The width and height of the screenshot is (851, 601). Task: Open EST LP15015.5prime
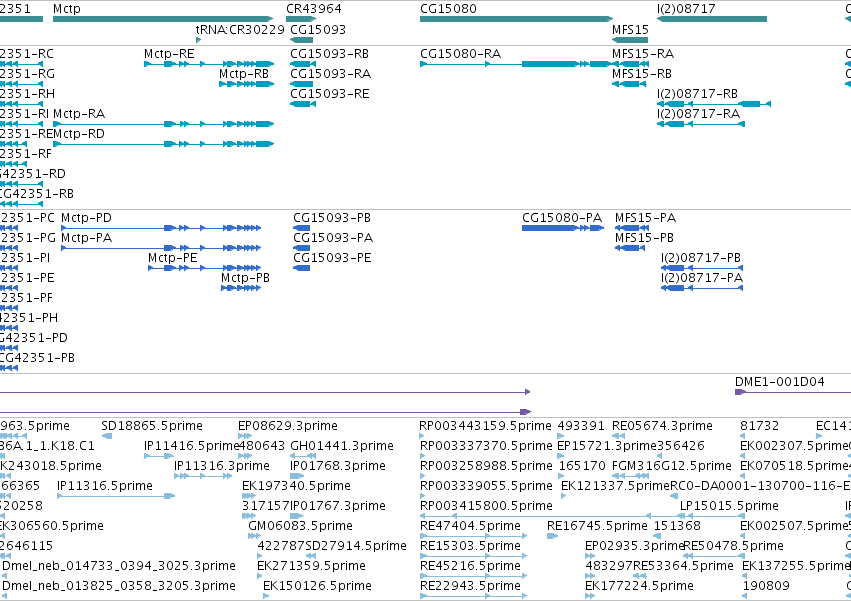[x=729, y=507]
